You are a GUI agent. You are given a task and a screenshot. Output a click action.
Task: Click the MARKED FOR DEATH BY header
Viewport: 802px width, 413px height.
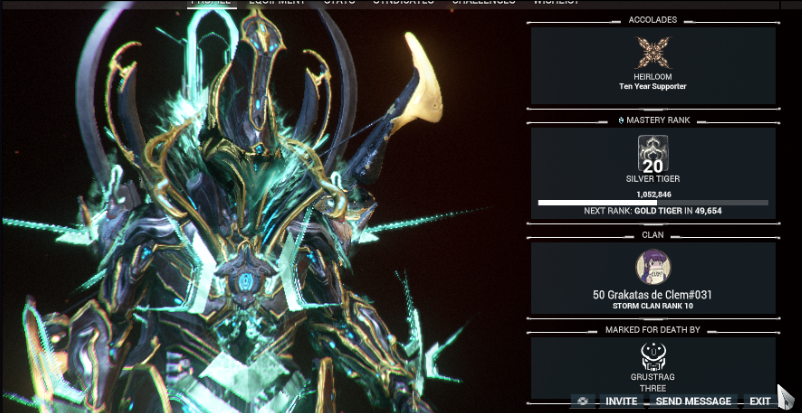tap(653, 330)
